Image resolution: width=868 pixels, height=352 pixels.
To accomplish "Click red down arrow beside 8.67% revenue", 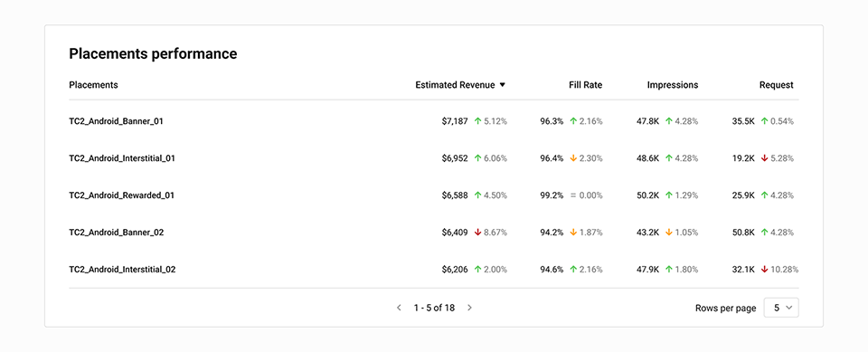I will pos(477,233).
